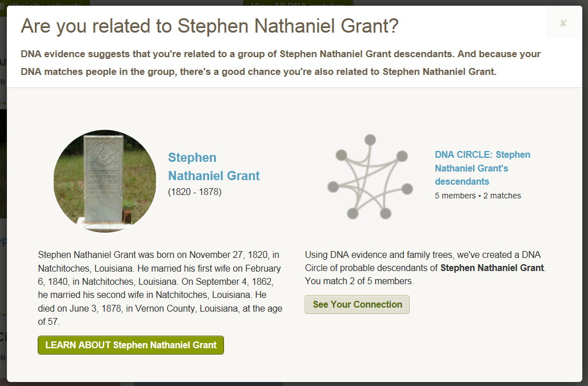Click the gravestone photo thumbnail
This screenshot has width=588, height=386.
pos(105,181)
